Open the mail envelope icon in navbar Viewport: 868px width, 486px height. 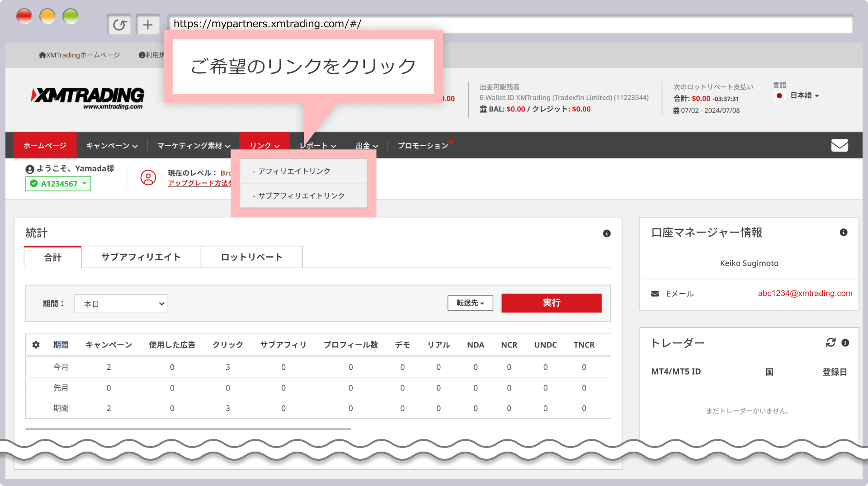[840, 145]
